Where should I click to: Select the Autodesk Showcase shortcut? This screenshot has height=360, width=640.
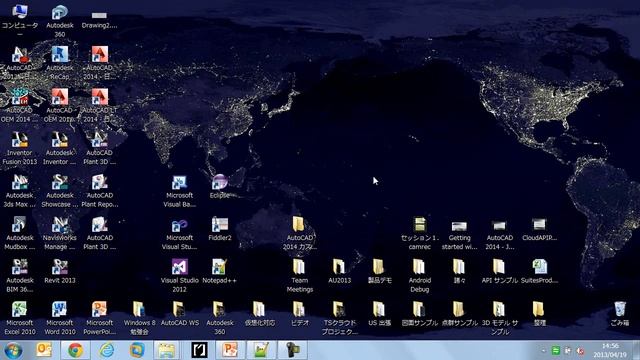click(x=60, y=191)
